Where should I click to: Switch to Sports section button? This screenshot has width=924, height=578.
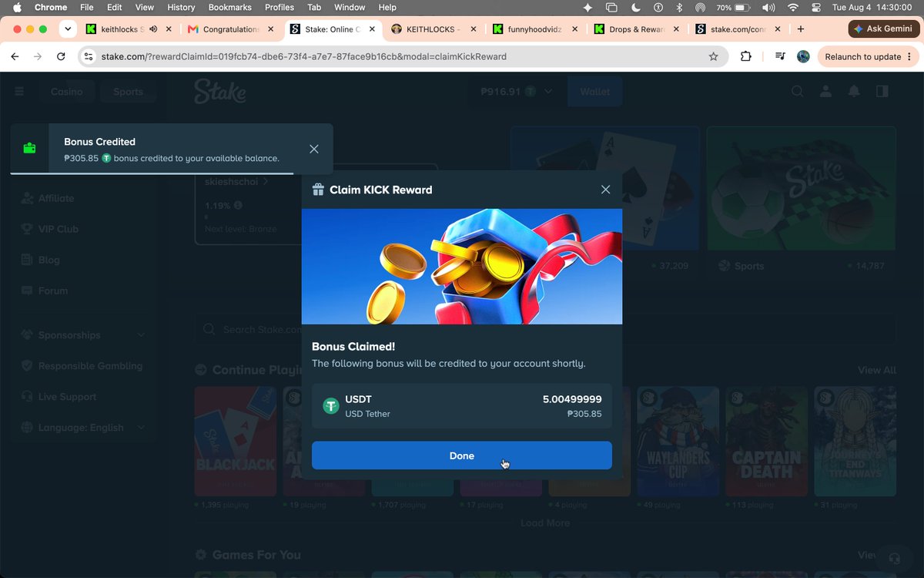click(x=128, y=92)
